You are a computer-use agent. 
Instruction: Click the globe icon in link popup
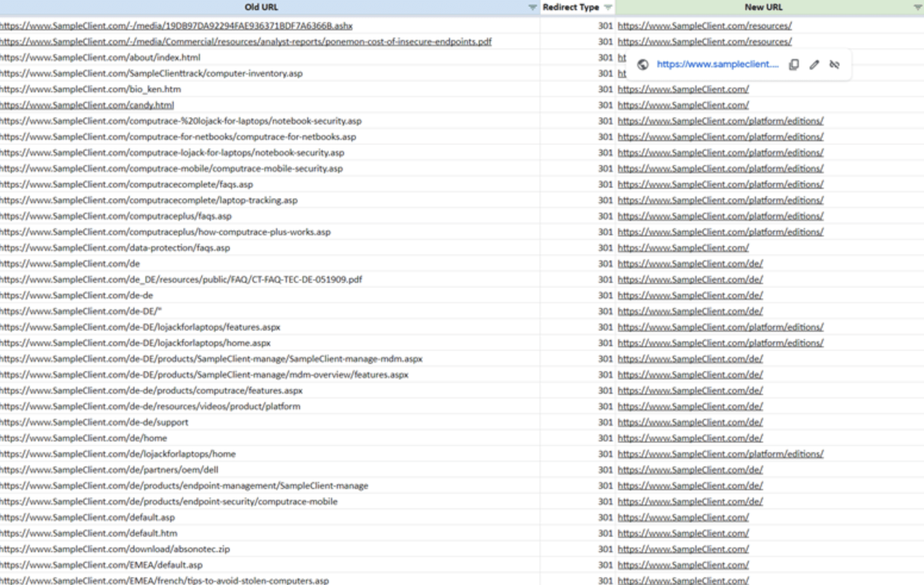tap(642, 64)
